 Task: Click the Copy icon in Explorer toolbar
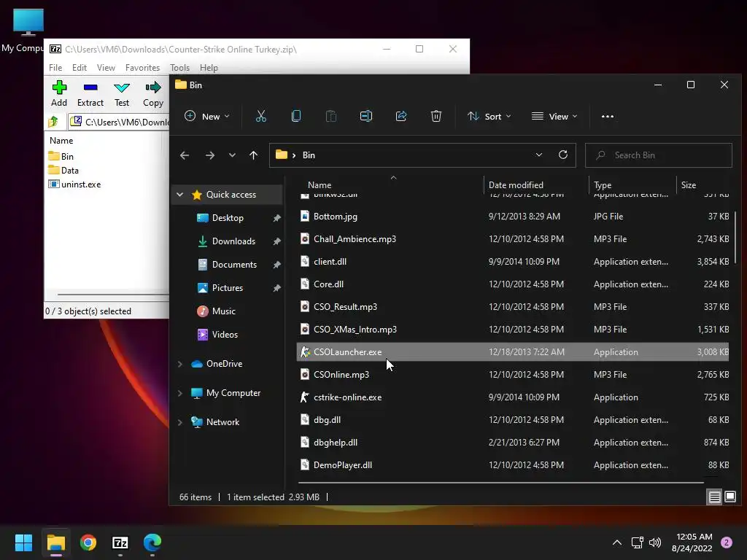(x=296, y=116)
